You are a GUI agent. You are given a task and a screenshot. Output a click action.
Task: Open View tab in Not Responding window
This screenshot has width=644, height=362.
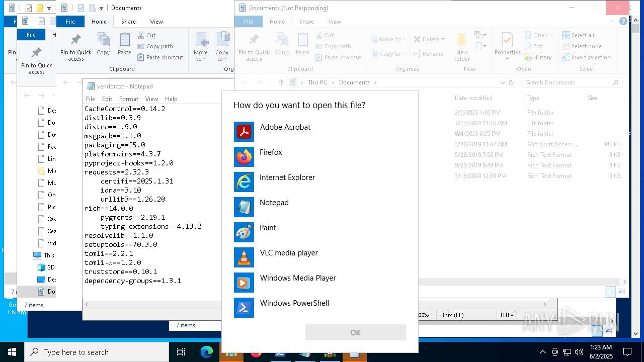click(x=335, y=22)
